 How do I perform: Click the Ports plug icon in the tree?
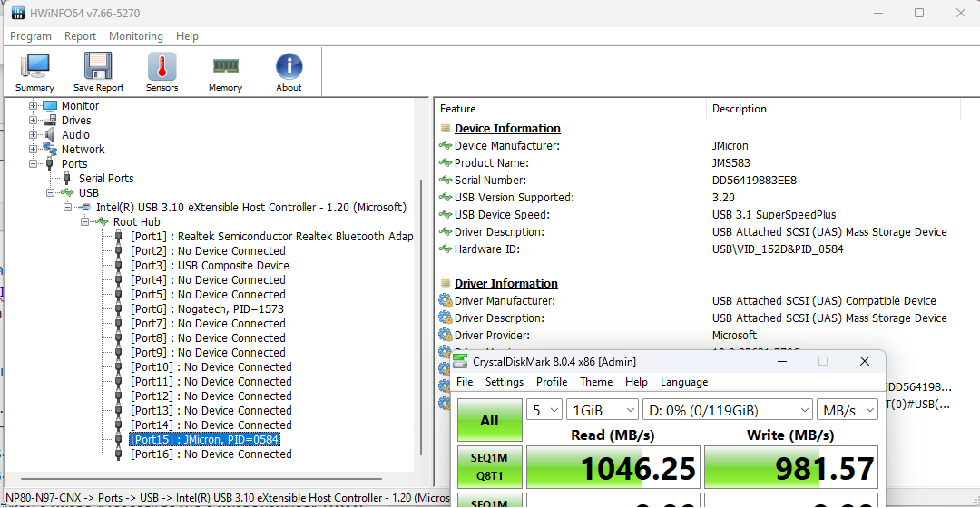pyautogui.click(x=50, y=163)
